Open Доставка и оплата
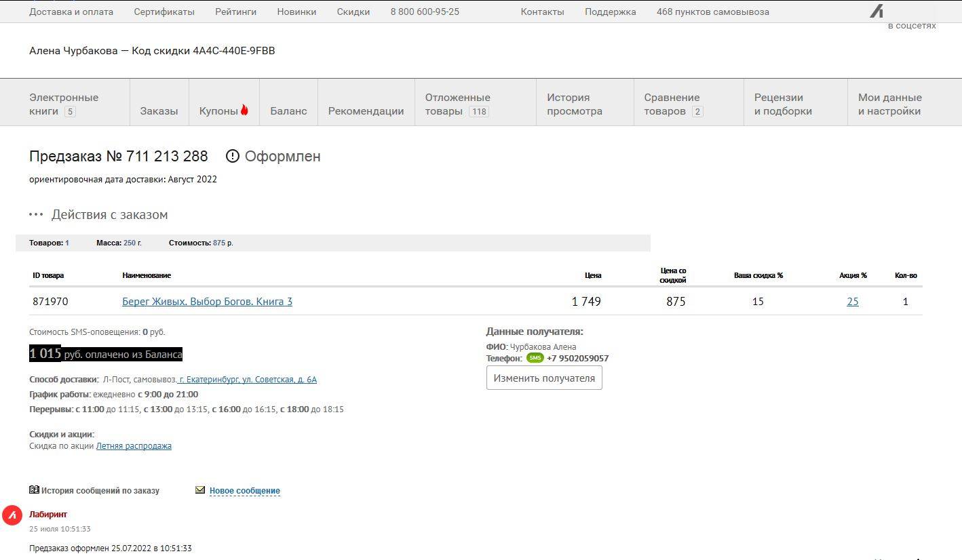Viewport: 962px width, 560px height. pos(71,12)
